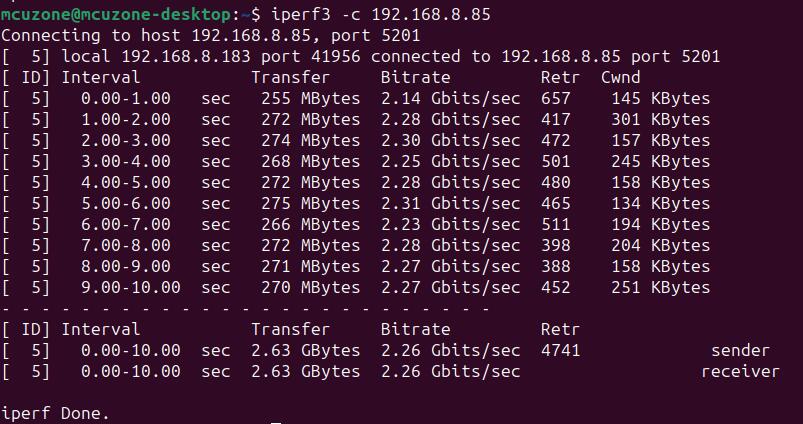Click the 2.14 Gbits/sec bitrate value
The height and width of the screenshot is (424, 803).
(x=450, y=99)
